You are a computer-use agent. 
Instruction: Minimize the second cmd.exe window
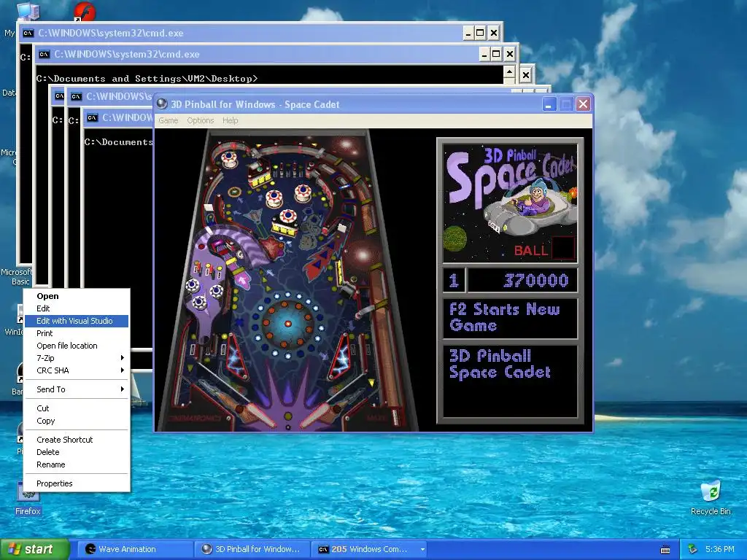[x=484, y=54]
